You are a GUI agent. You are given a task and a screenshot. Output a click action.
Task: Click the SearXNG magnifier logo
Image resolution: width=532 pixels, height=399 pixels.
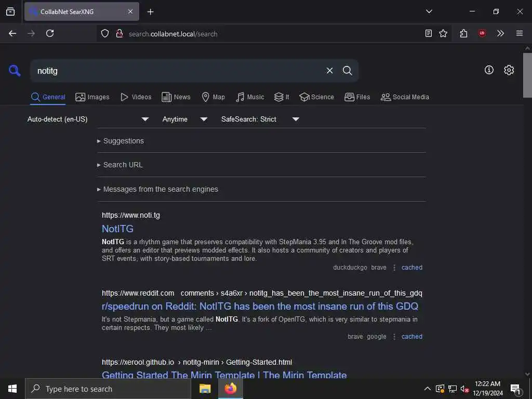[15, 71]
